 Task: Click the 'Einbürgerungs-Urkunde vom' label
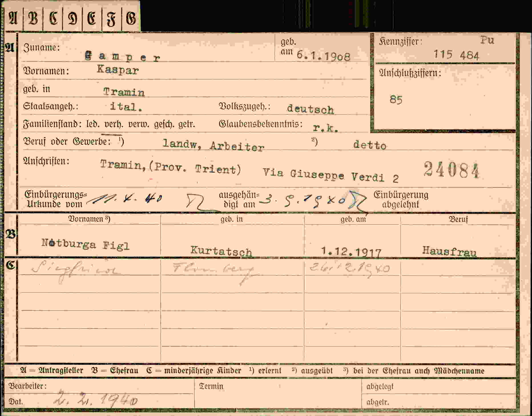tap(56, 199)
